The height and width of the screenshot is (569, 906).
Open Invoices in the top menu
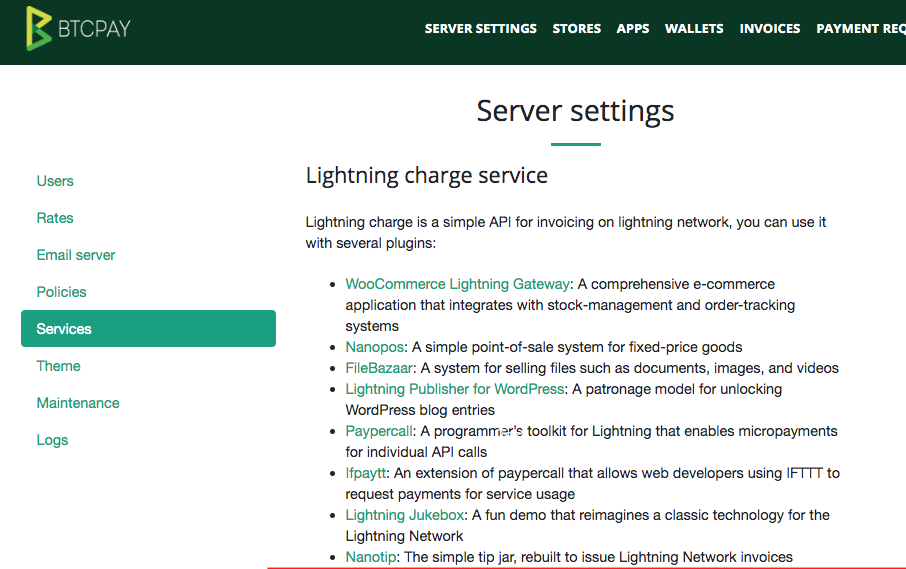[x=770, y=29]
